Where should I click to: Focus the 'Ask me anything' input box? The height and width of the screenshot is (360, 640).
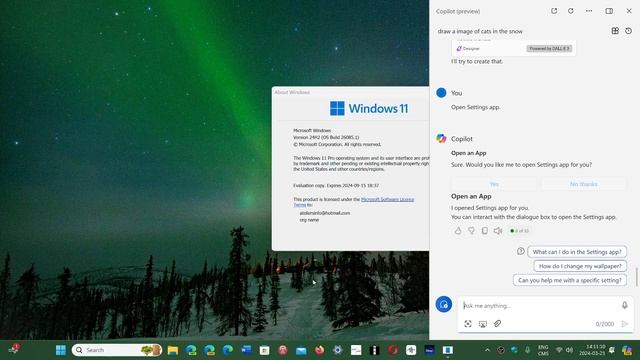[x=539, y=306]
